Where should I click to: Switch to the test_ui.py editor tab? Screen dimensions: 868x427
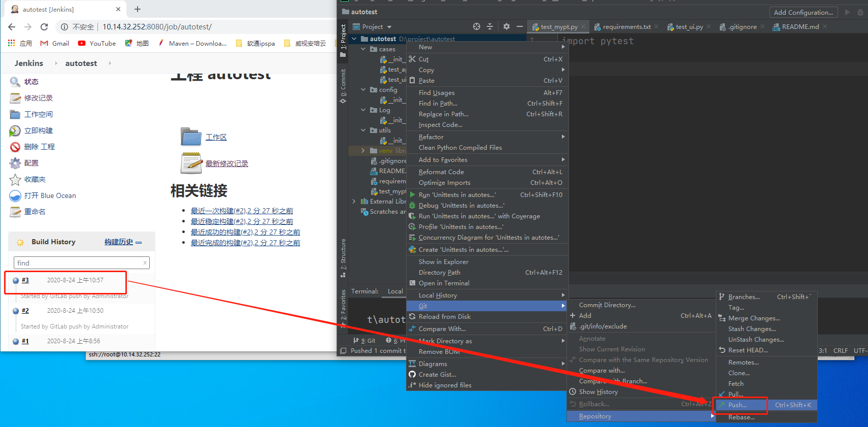689,27
